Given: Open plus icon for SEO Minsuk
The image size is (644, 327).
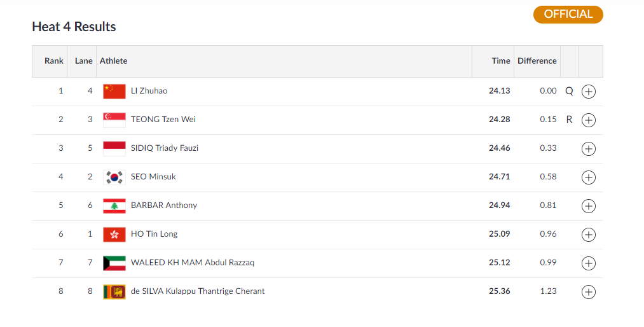Looking at the screenshot, I should point(589,177).
